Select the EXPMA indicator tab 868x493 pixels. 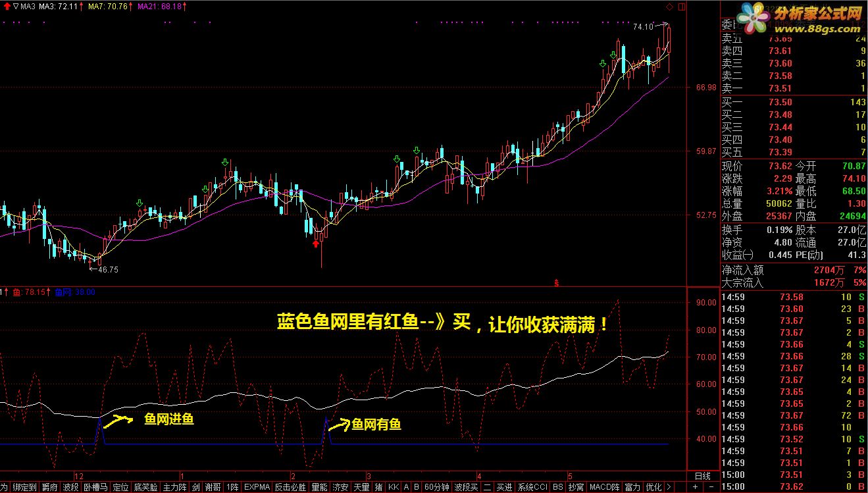pos(257,487)
